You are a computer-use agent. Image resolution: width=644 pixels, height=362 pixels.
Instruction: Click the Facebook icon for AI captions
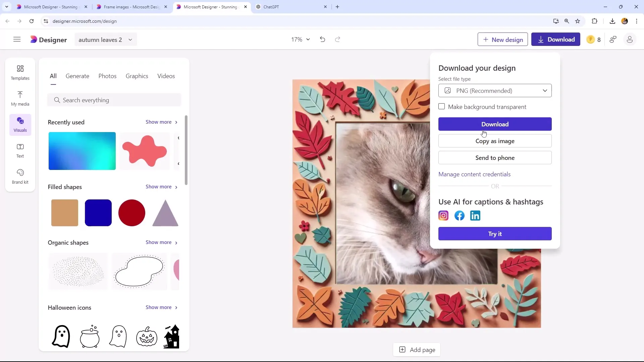459,215
